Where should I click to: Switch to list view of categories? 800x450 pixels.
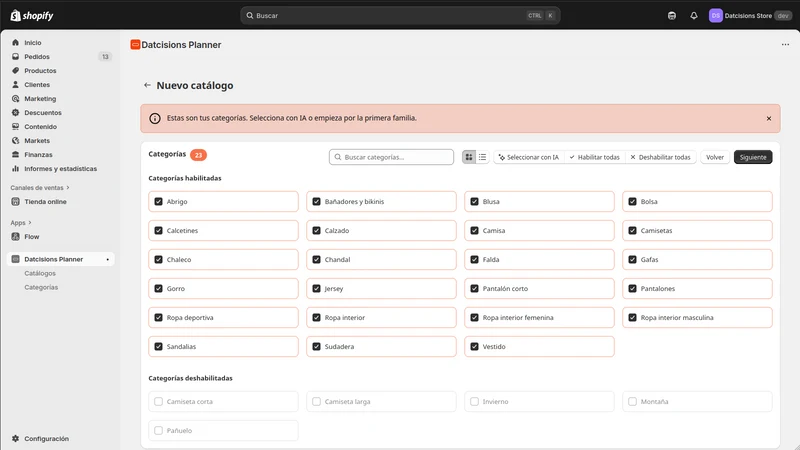482,157
